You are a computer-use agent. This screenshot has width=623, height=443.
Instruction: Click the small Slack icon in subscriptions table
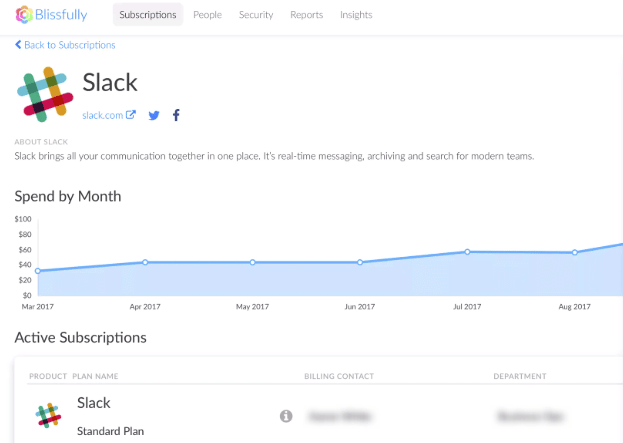[47, 415]
